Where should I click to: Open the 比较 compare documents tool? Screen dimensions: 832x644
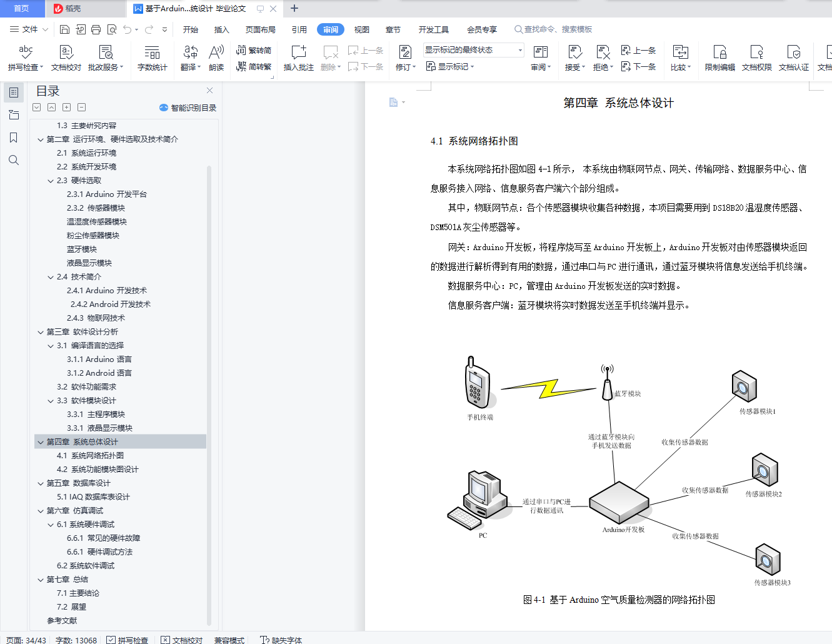[680, 58]
